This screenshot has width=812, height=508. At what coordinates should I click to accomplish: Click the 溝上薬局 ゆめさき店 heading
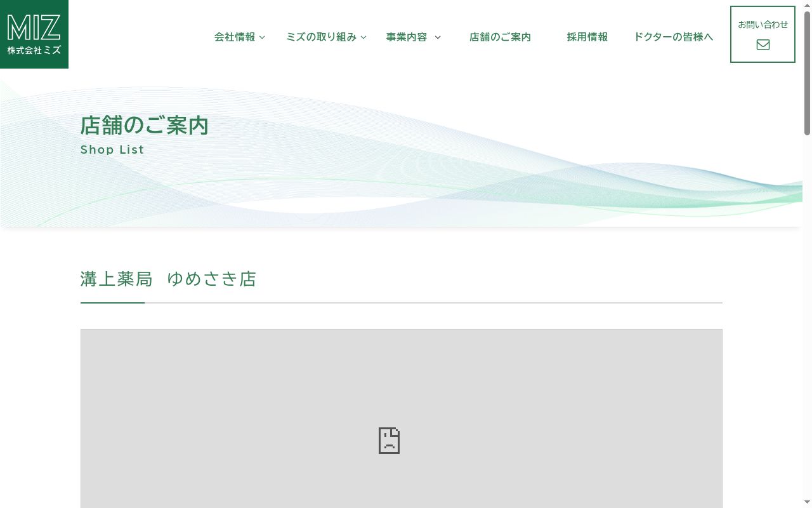point(168,279)
